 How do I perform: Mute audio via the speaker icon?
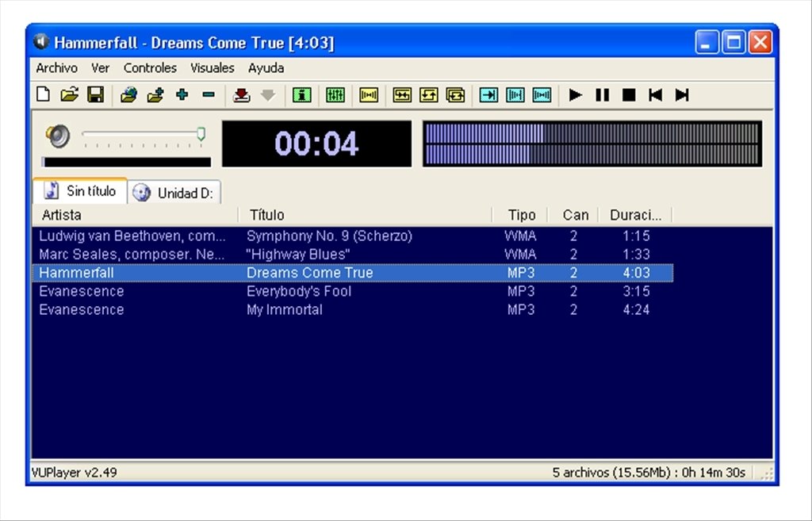coord(57,136)
